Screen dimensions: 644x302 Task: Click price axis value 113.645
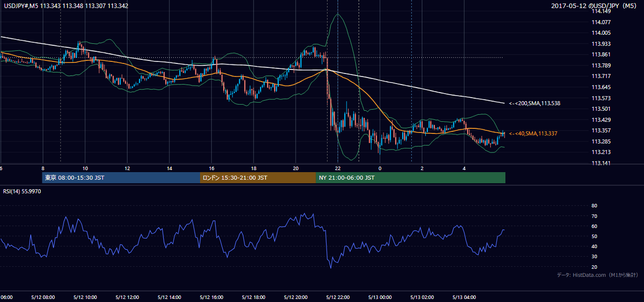coord(601,87)
